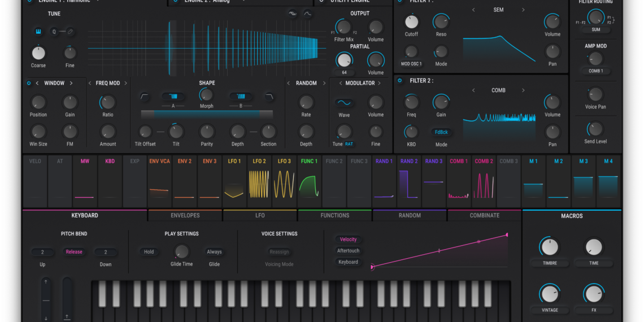
Task: Click the FdBck mode button
Action: (x=441, y=132)
